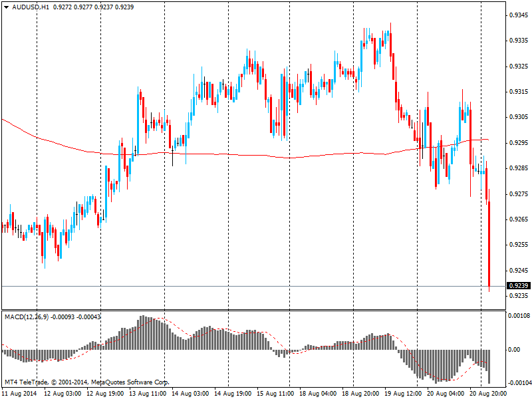This screenshot has width=532, height=399.
Task: Click the MT4 TeleTrade copyright text
Action: (x=86, y=382)
